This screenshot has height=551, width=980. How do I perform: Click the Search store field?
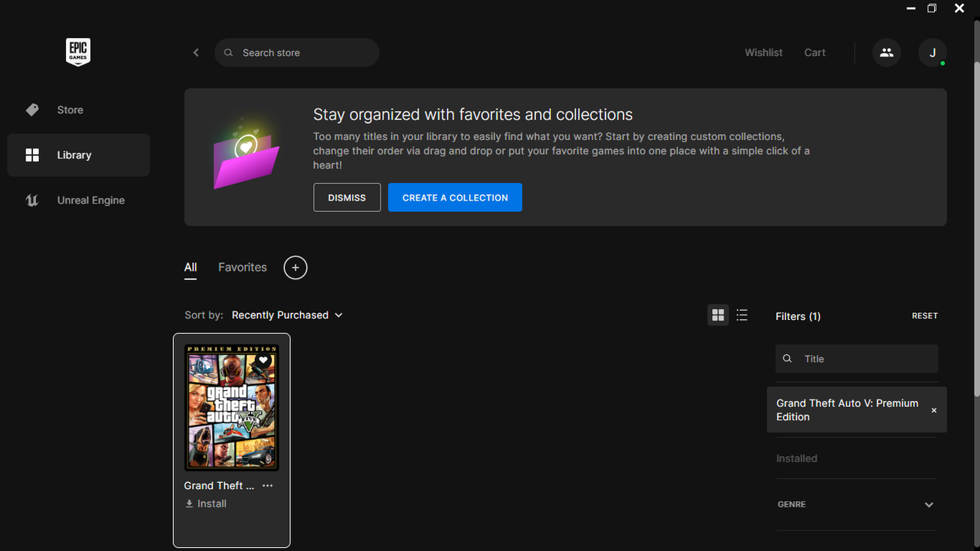pos(297,53)
